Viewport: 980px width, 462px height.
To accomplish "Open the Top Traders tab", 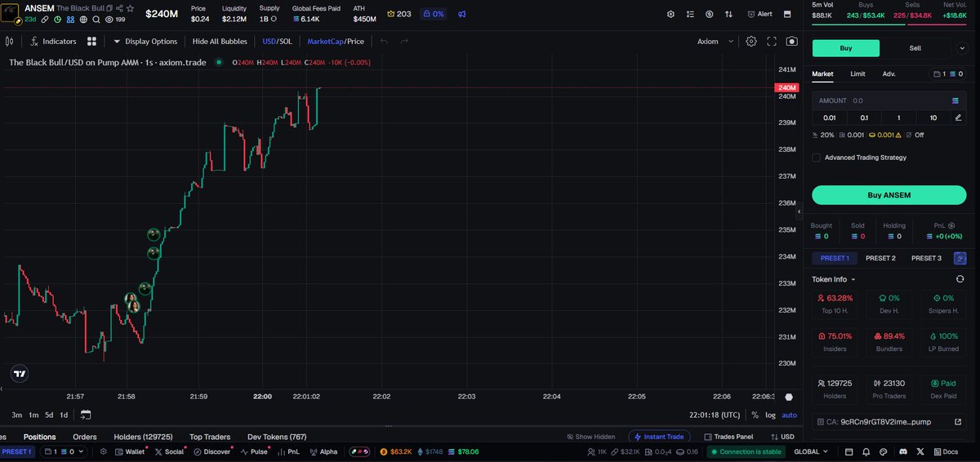I will tap(210, 437).
